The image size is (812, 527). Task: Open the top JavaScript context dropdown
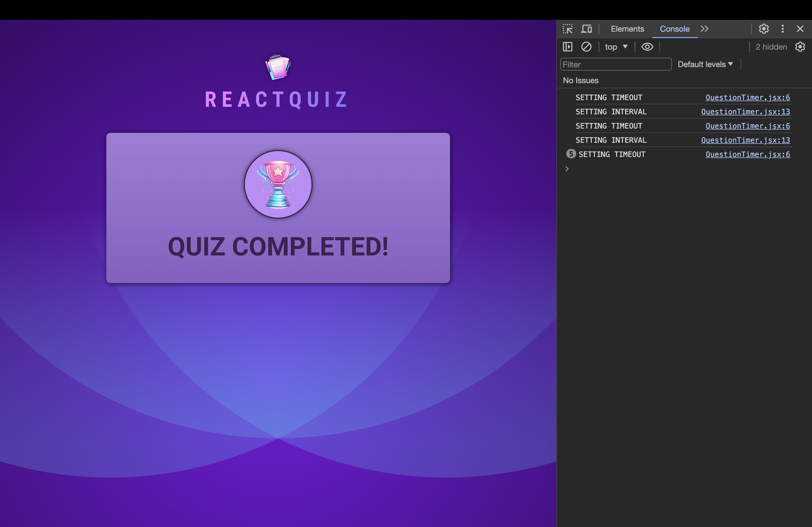(616, 47)
